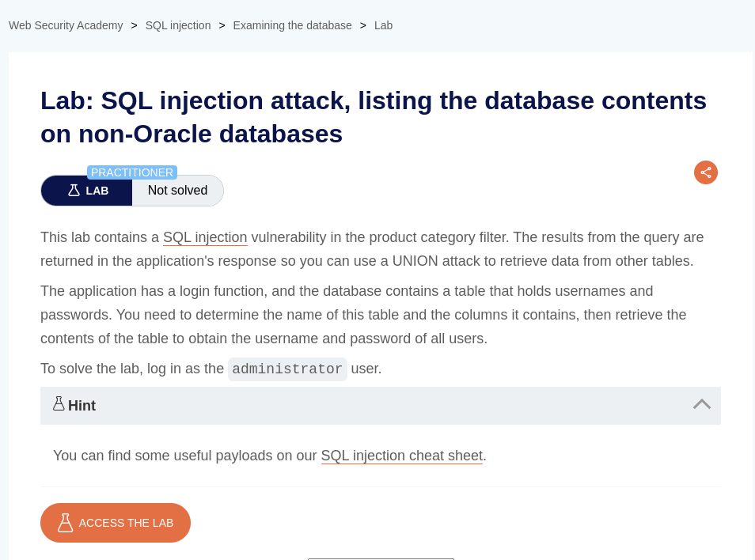Go to the SQL injection breadcrumb
Image resolution: width=755 pixels, height=560 pixels.
point(178,25)
